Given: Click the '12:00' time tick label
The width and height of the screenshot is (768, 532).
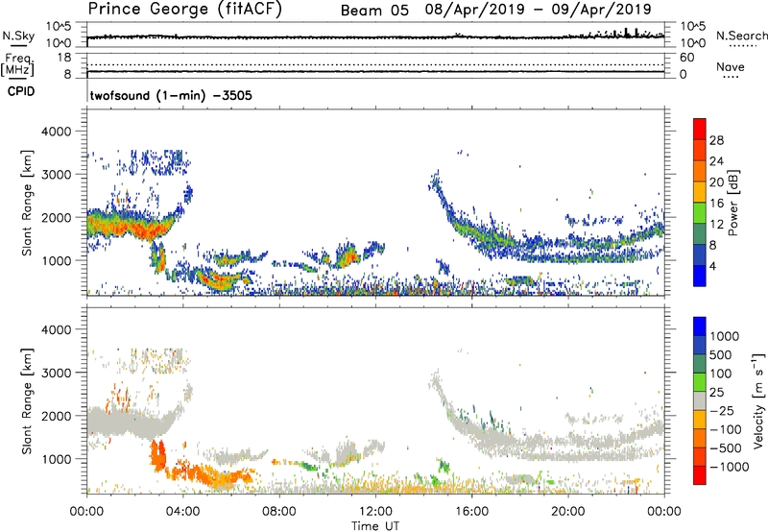Looking at the screenshot, I should pos(375,512).
